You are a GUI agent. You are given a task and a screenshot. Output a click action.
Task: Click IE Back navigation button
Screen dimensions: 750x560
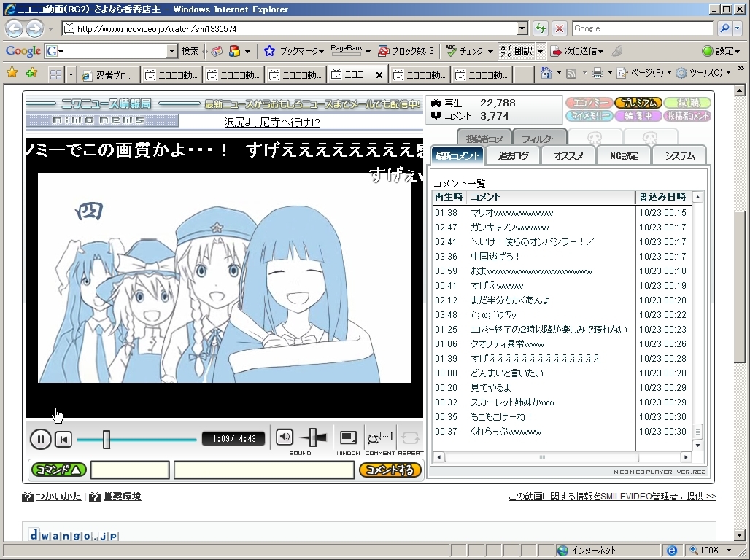14,28
